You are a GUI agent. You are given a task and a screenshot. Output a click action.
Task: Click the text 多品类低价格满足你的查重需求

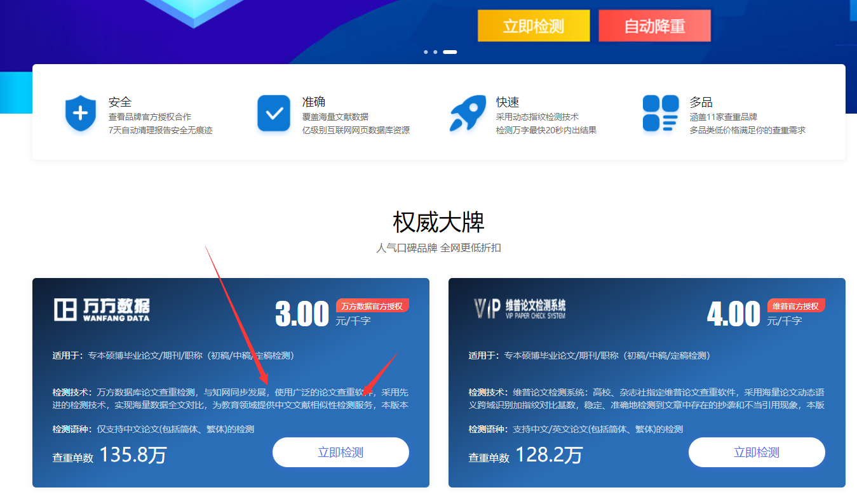point(748,130)
